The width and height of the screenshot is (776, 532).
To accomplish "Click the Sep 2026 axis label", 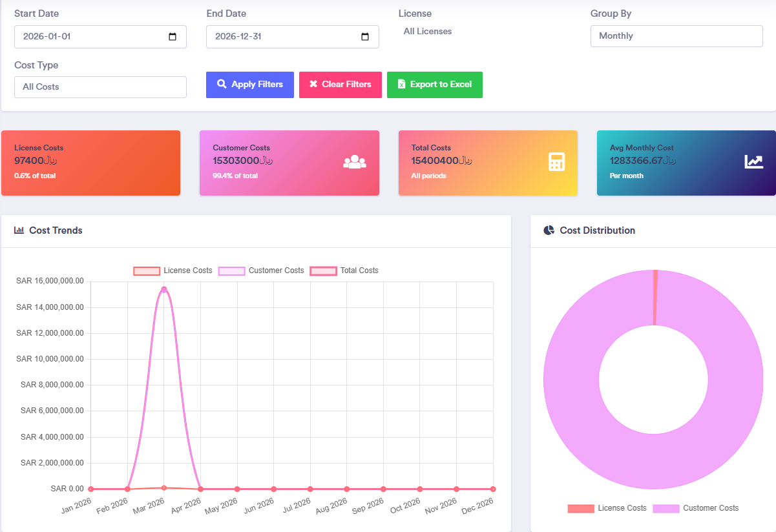I will point(368,506).
